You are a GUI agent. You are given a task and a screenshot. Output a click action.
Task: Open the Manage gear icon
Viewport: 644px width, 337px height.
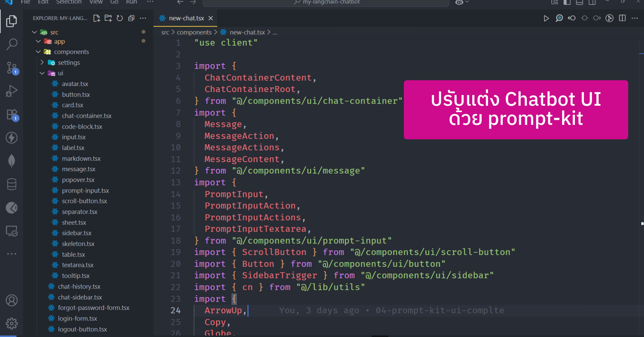12,324
